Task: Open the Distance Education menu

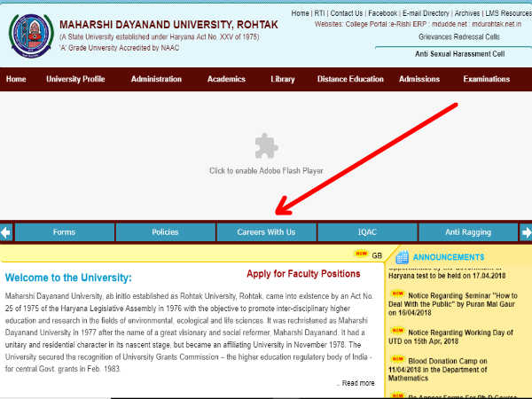Action: click(x=350, y=79)
